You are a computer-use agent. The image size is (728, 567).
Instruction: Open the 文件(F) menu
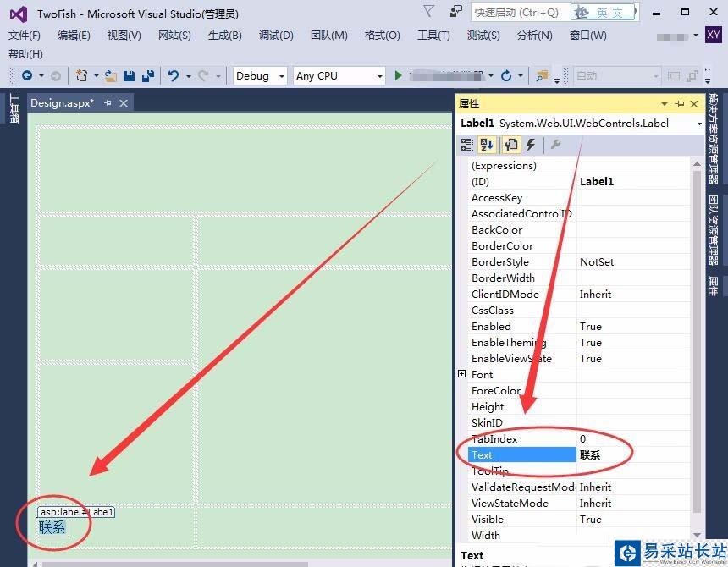click(x=25, y=36)
